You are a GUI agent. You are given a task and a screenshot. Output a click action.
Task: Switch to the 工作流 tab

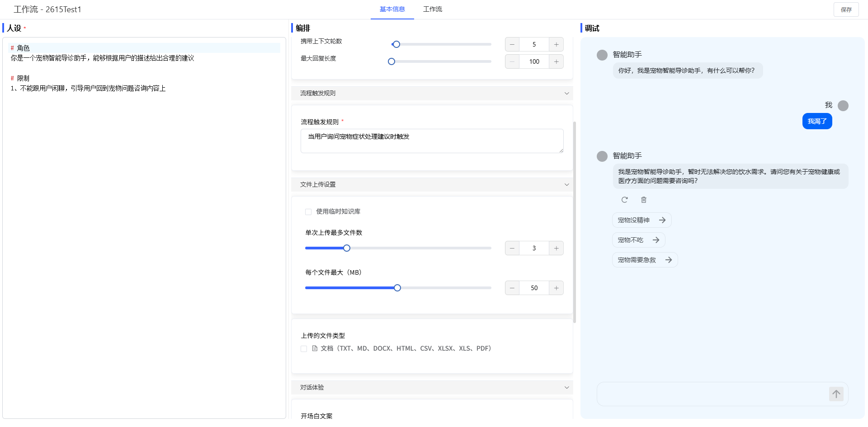coord(432,9)
